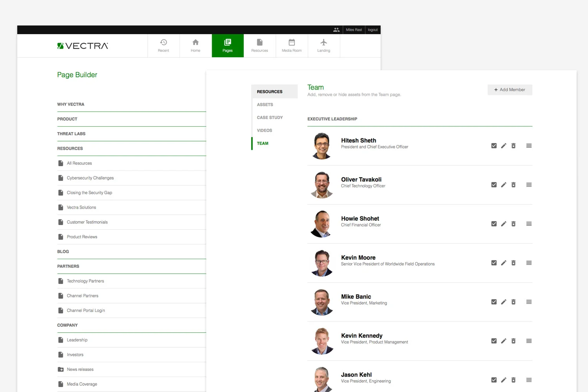
Task: Delete Oliver Tavakoli using trash icon
Action: click(514, 185)
